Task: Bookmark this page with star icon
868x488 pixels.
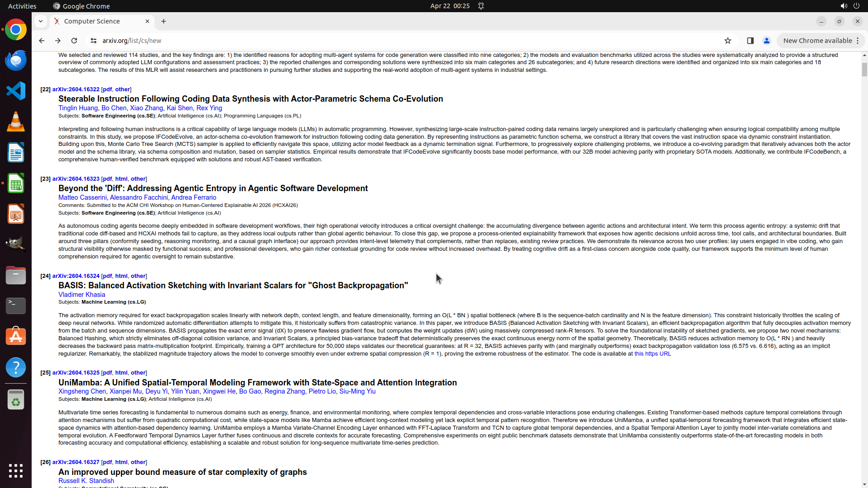Action: [728, 41]
